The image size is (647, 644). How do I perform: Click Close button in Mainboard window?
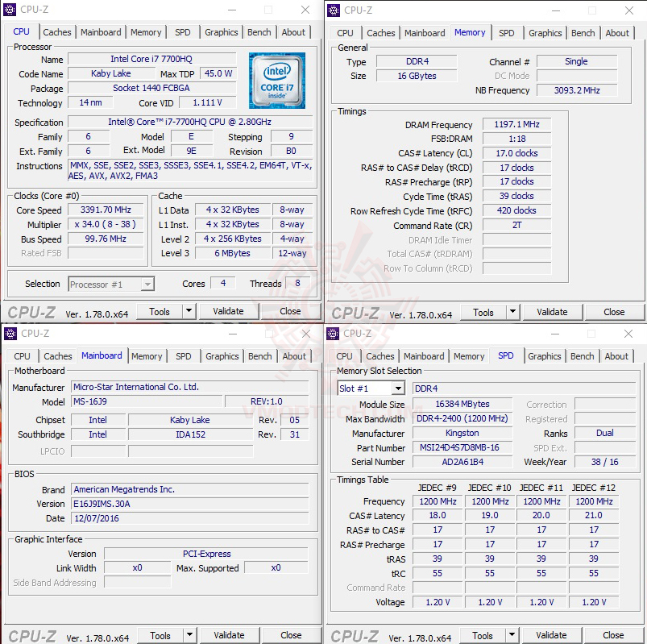click(x=291, y=635)
